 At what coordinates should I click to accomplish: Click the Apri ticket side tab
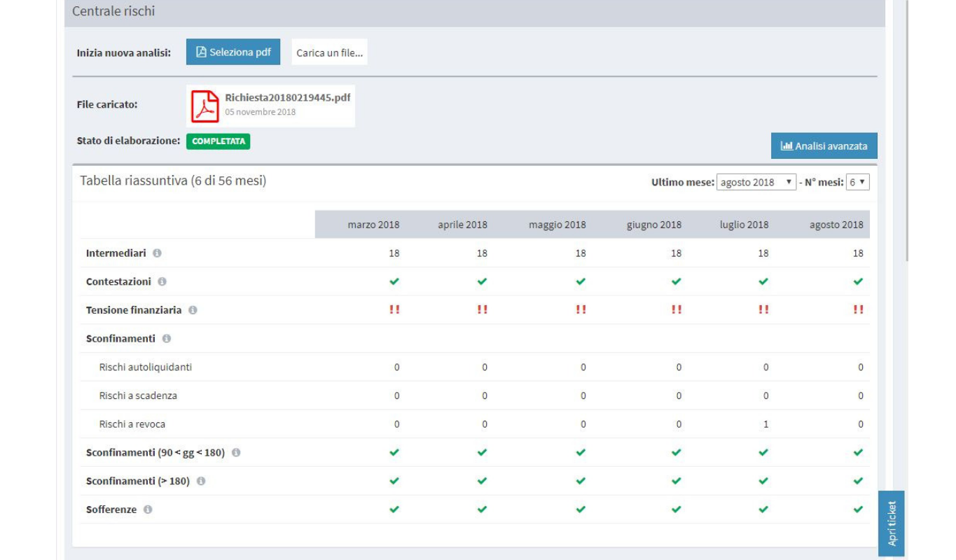pos(892,523)
